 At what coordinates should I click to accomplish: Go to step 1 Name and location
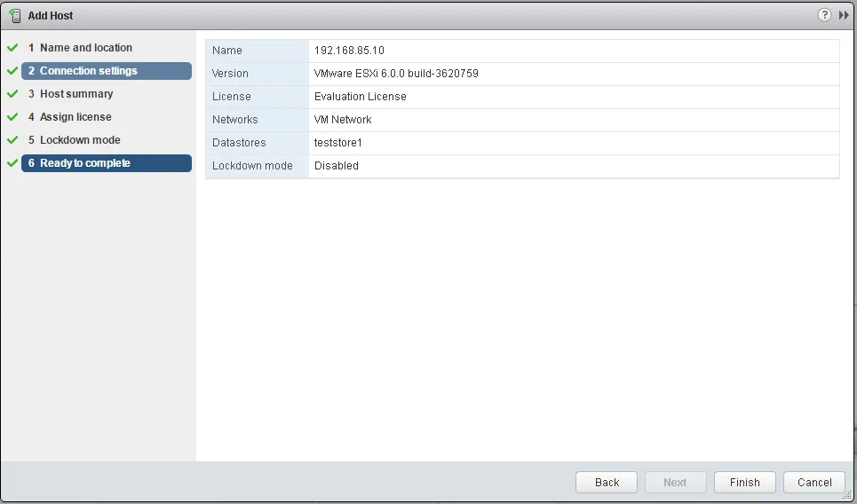pos(85,48)
